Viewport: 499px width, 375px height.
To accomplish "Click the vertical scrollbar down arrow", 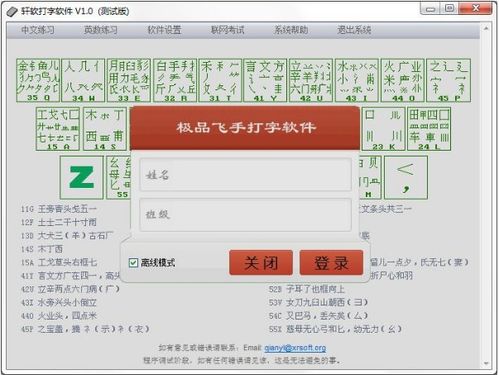I will coord(486,363).
